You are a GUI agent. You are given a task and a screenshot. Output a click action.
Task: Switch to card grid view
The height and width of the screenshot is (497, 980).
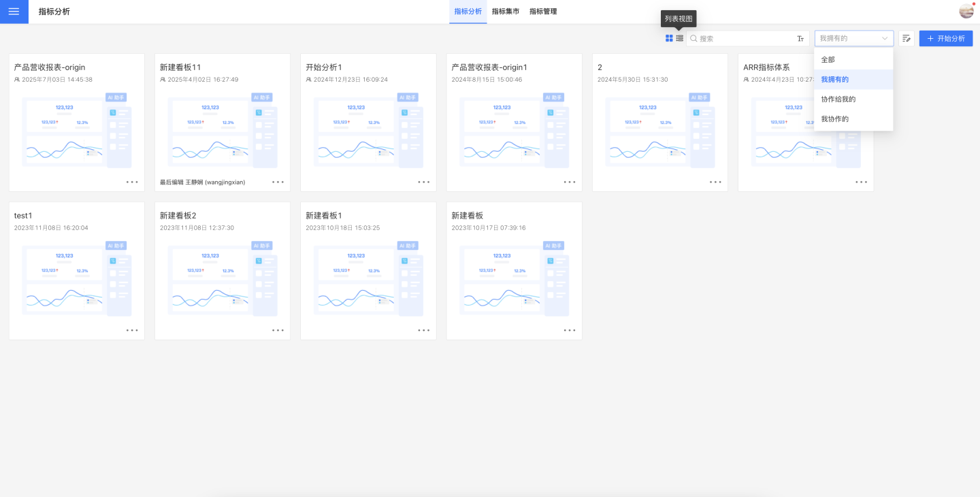[x=669, y=39]
